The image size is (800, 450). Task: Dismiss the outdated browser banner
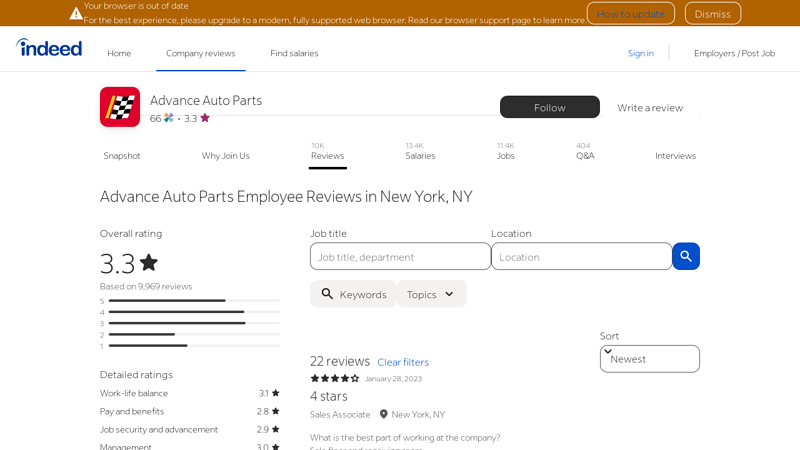pyautogui.click(x=713, y=14)
